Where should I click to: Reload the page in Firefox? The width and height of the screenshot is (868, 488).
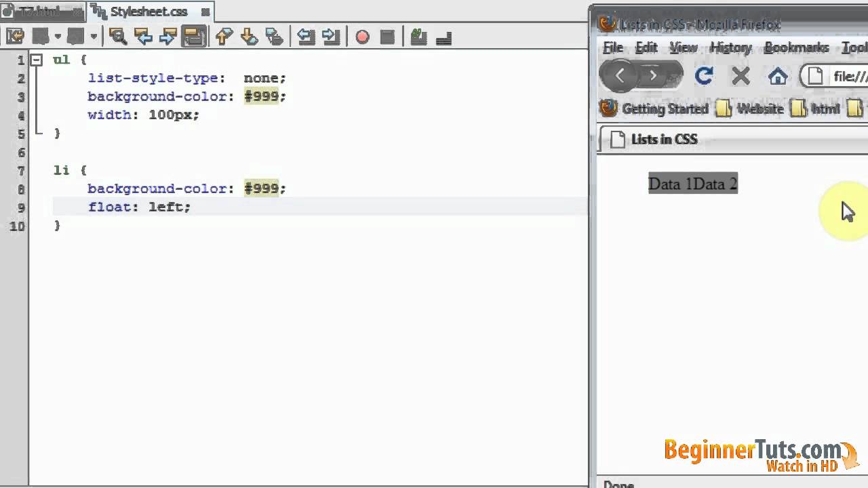(x=704, y=76)
